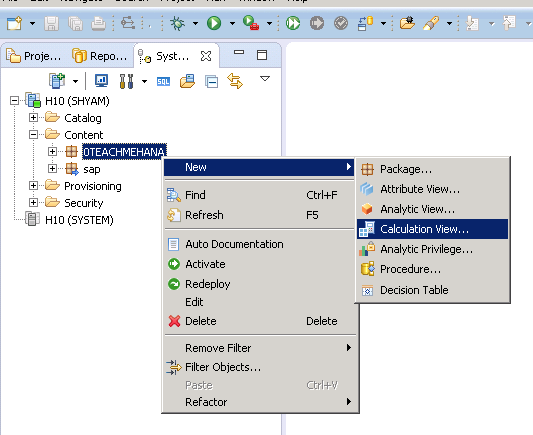This screenshot has height=435, width=533.
Task: Open the Debug dropdown arrow
Action: pos(195,23)
